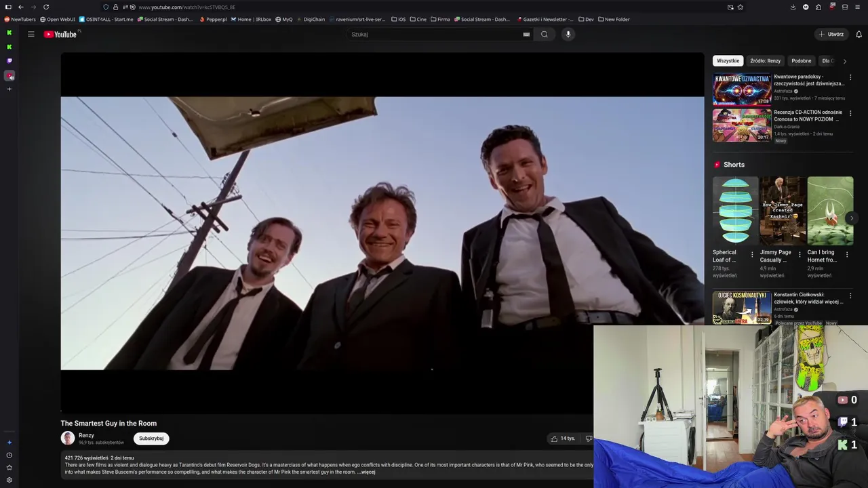The image size is (868, 488).
Task: Start voice search with microphone icon
Action: click(x=568, y=34)
